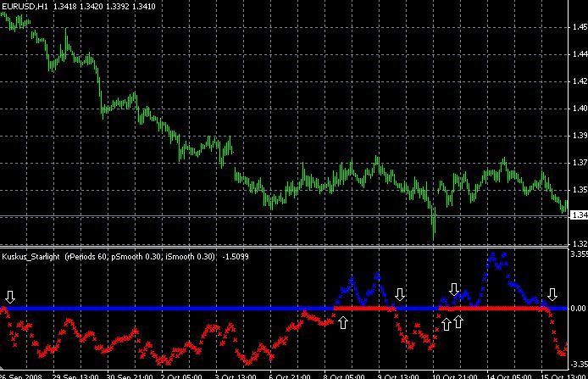Click the 10 Oct 21:00 time label

coord(454,376)
